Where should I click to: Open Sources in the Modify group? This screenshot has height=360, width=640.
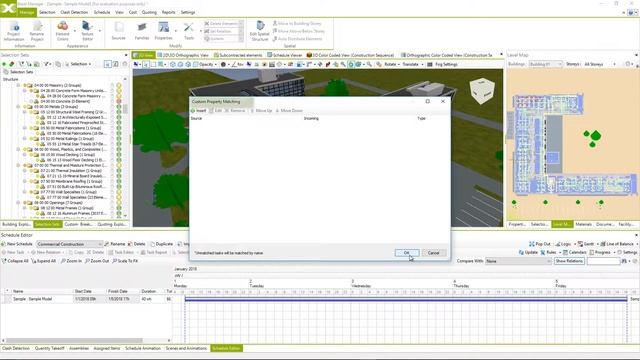click(x=119, y=31)
